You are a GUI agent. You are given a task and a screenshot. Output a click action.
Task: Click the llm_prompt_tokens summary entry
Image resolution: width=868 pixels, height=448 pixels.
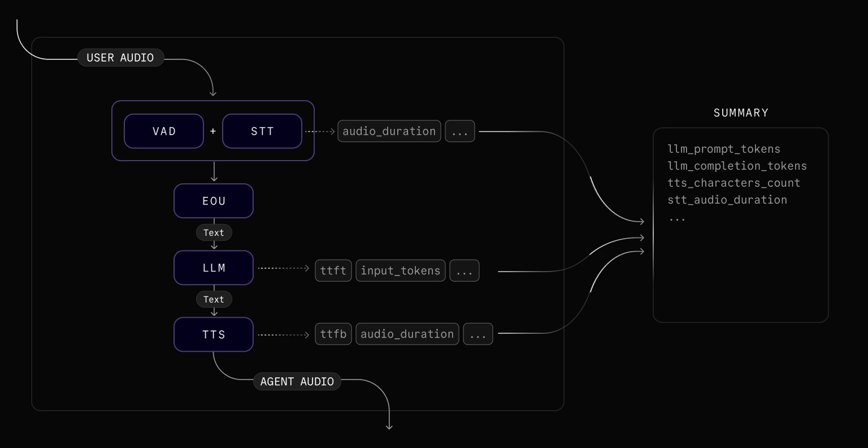[724, 149]
